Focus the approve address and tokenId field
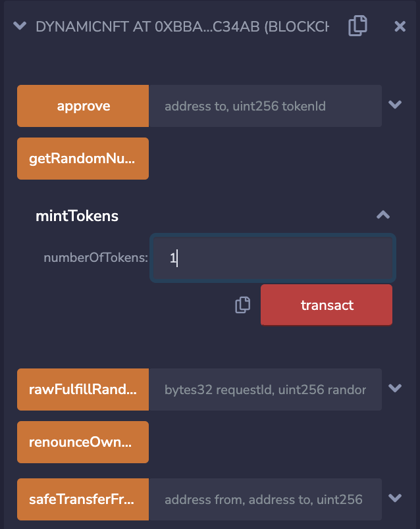420x529 pixels. [x=265, y=106]
